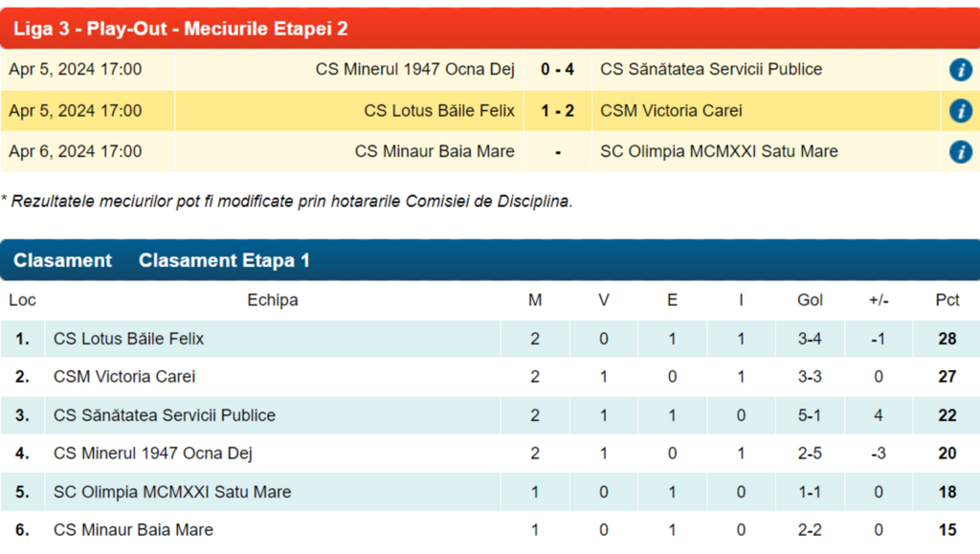Click CS Sănătatea Servicii Publice in fixtures
Screen dimensions: 980x554
711,70
